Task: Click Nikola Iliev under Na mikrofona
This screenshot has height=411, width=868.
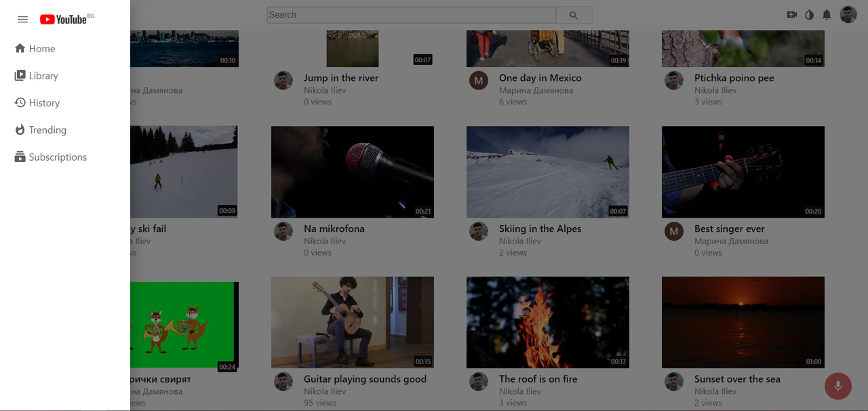Action: pyautogui.click(x=325, y=241)
